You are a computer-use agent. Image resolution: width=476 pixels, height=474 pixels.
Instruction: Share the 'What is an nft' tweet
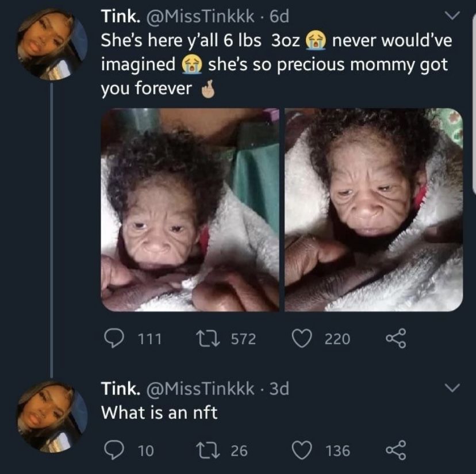(x=396, y=450)
